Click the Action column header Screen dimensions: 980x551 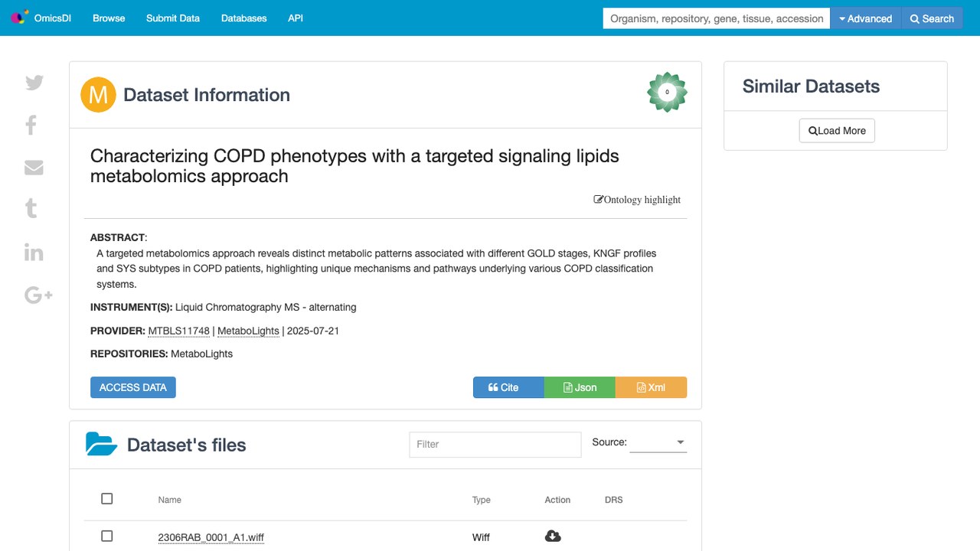[x=557, y=500]
